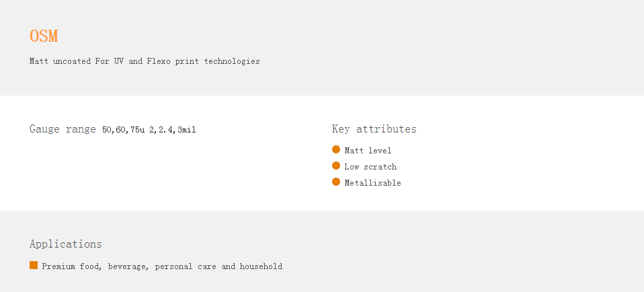Click the Key attributes heading
This screenshot has height=292, width=644.
[x=374, y=129]
